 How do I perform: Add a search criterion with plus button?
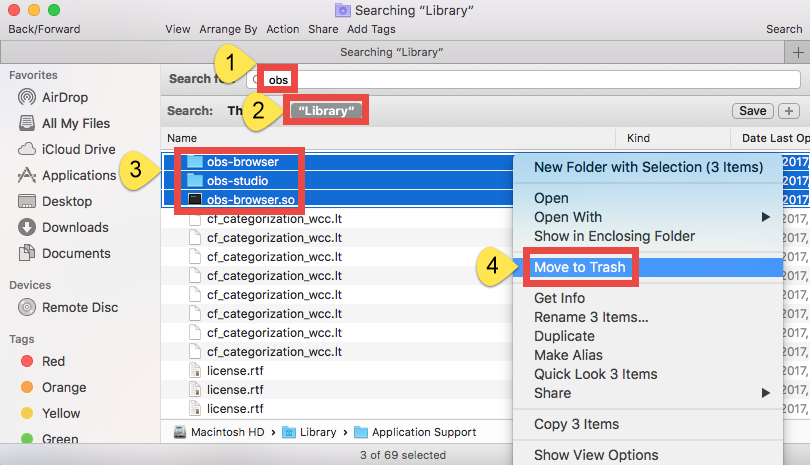coord(789,111)
